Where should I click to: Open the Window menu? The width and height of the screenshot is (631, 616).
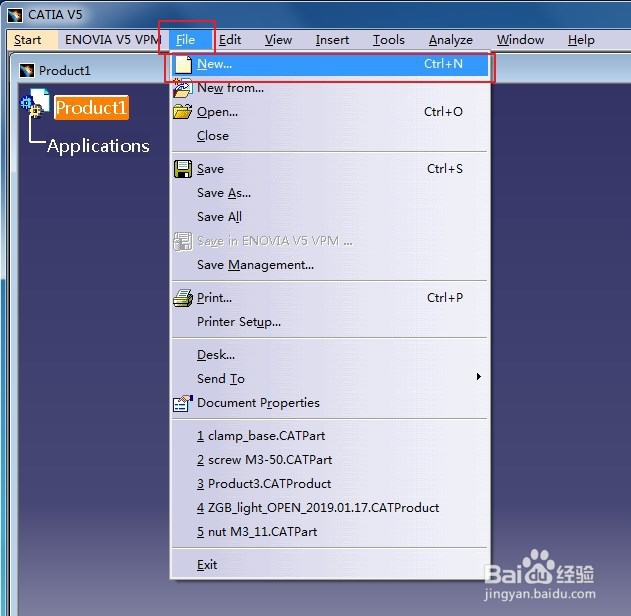coord(520,40)
